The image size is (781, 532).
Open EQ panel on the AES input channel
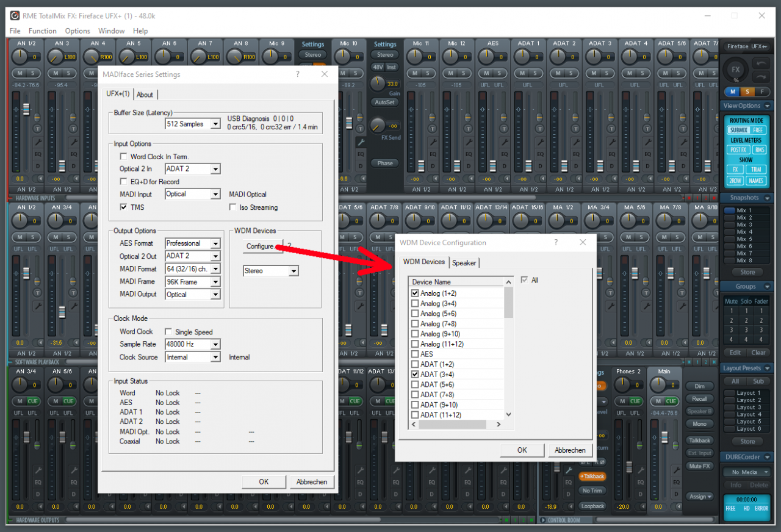(x=504, y=154)
